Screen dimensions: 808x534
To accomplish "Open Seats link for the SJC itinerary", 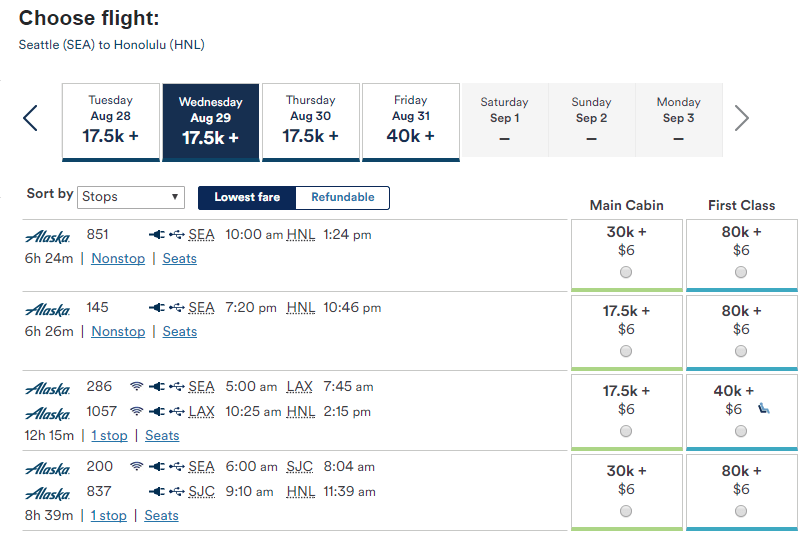I will (162, 516).
